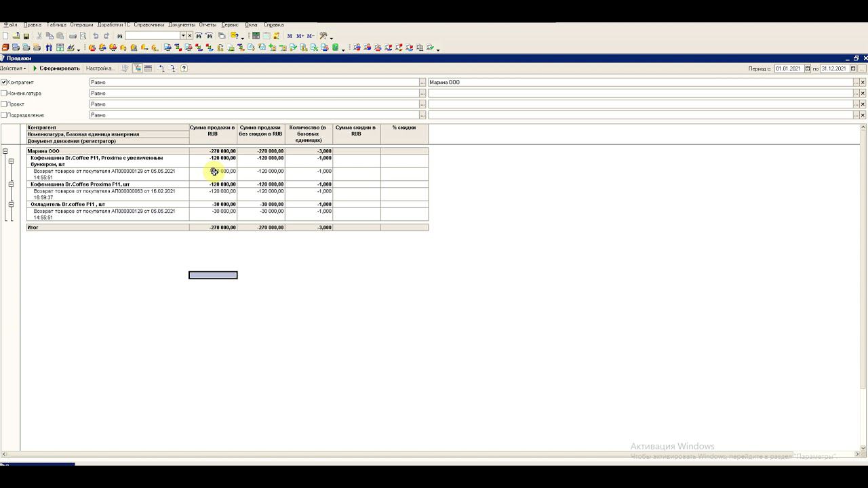The image size is (868, 488).
Task: Click the help question mark in report toolbar
Action: [184, 68]
